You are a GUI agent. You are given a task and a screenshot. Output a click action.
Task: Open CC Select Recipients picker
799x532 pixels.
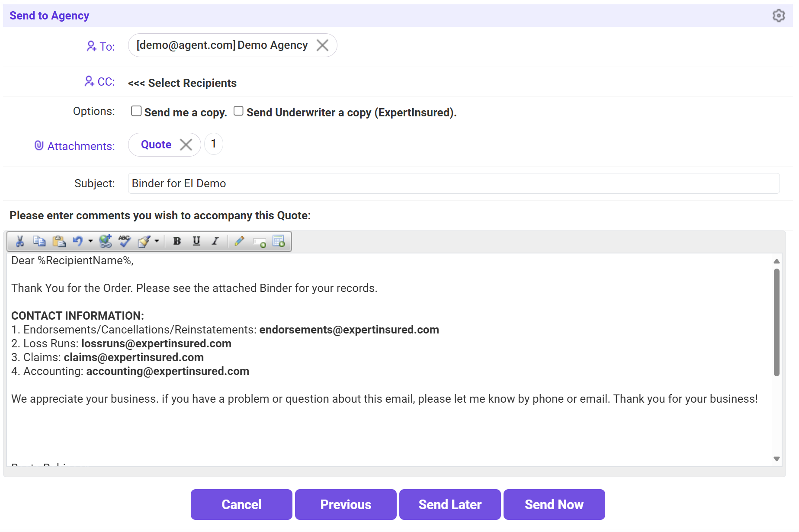point(182,83)
